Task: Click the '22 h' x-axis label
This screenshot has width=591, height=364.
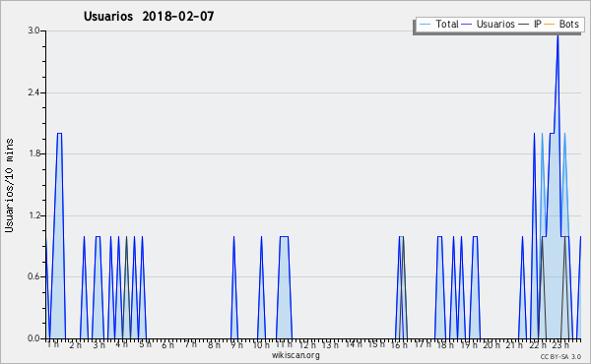Action: click(x=538, y=344)
